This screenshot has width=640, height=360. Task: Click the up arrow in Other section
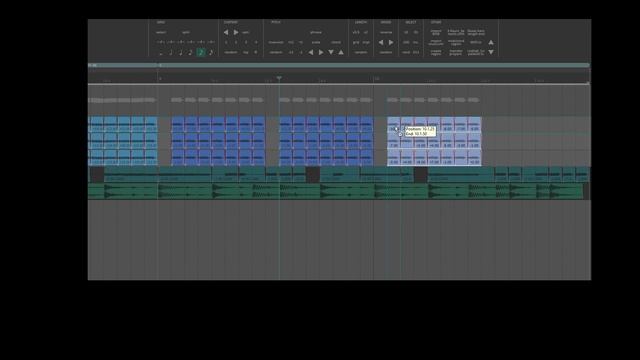pos(491,42)
